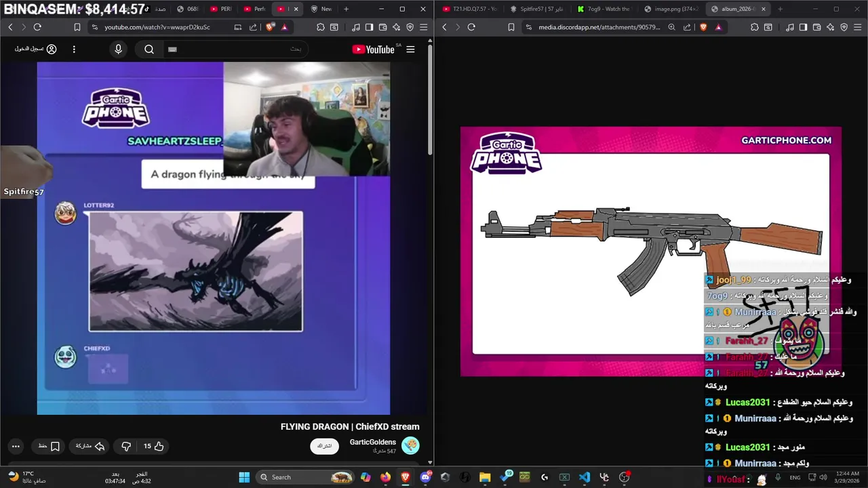
Task: Open the weather widget showing 17°C
Action: 26,477
